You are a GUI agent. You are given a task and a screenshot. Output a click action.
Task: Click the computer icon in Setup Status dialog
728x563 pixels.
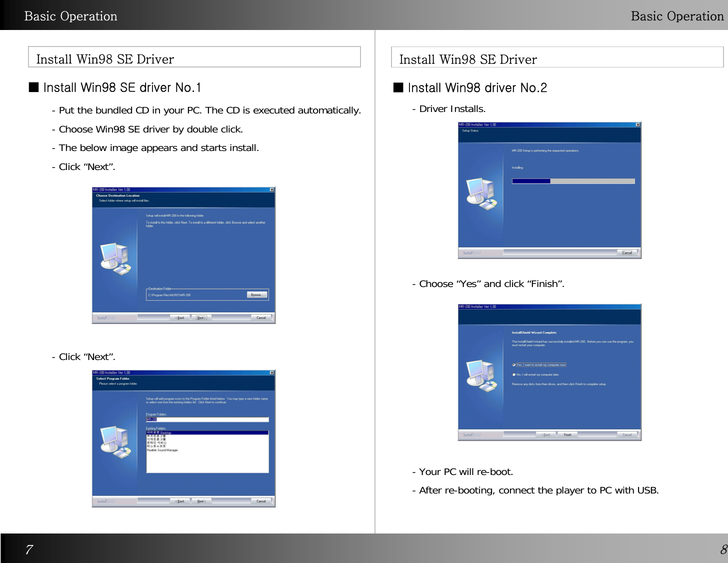[x=482, y=194]
